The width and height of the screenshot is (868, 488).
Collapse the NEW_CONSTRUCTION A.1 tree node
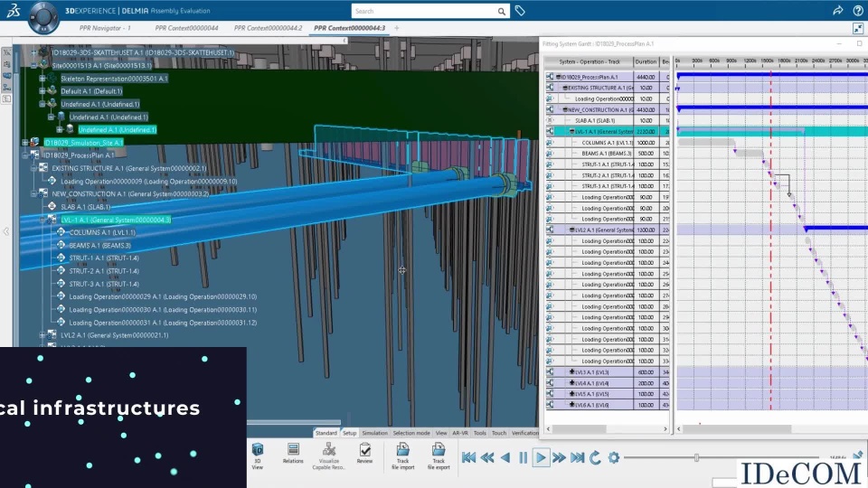point(33,193)
